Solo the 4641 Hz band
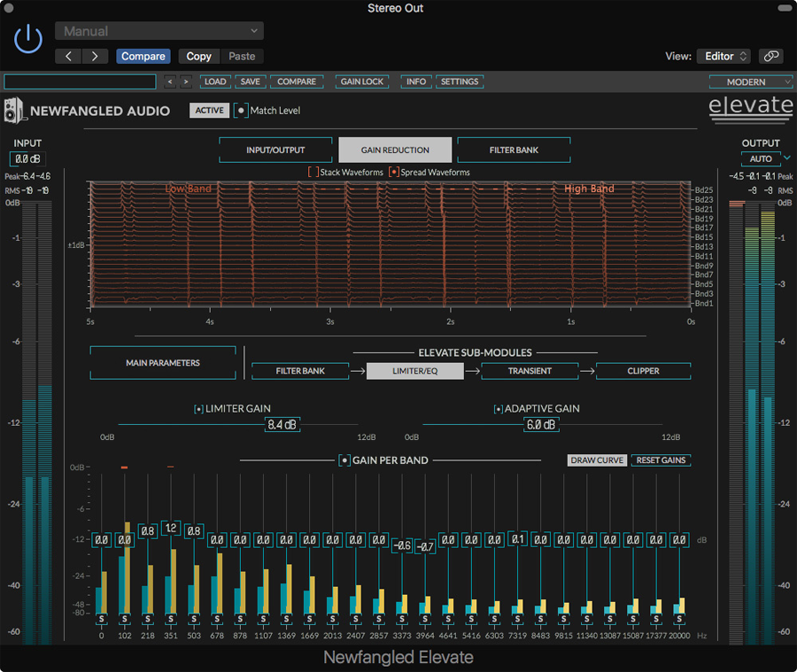Image resolution: width=797 pixels, height=672 pixels. coord(448,619)
